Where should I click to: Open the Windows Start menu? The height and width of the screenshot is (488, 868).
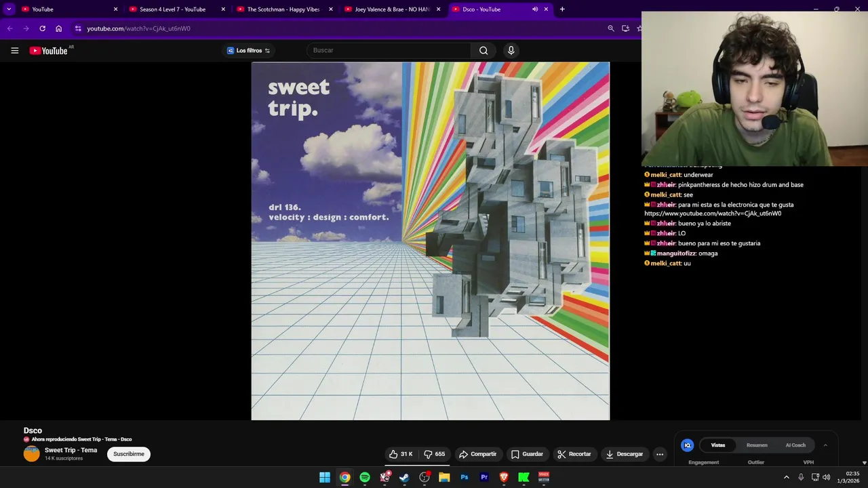click(325, 477)
